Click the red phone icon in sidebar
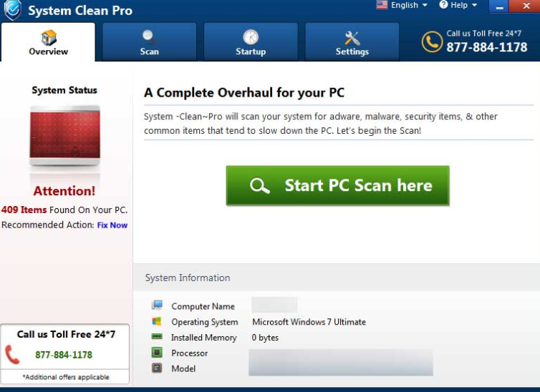 [x=13, y=355]
